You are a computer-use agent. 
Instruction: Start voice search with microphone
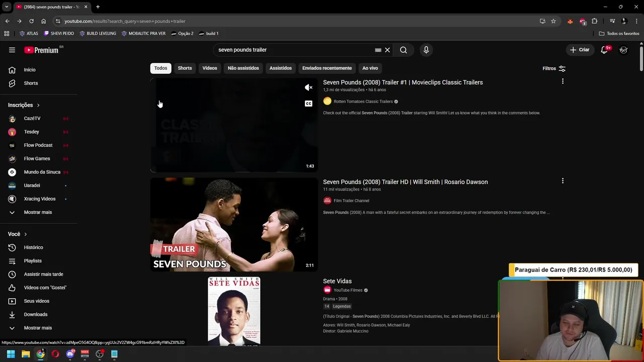pyautogui.click(x=426, y=50)
